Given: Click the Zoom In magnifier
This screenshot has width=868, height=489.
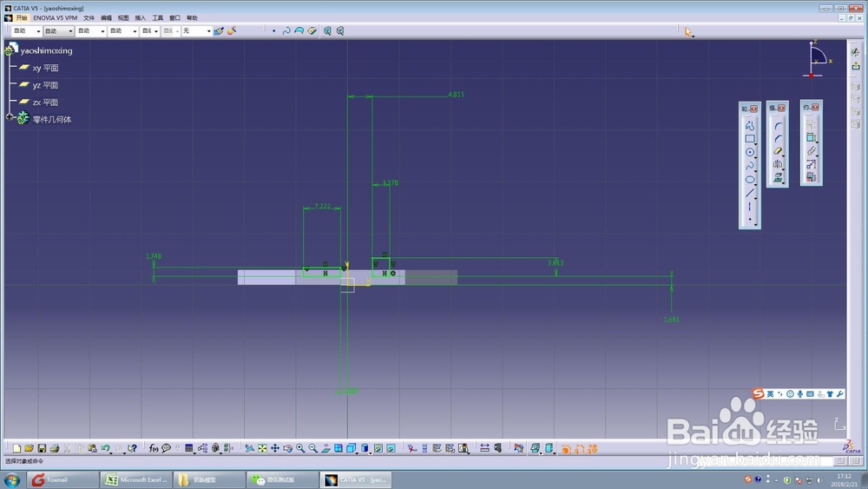Looking at the screenshot, I should pos(300,448).
